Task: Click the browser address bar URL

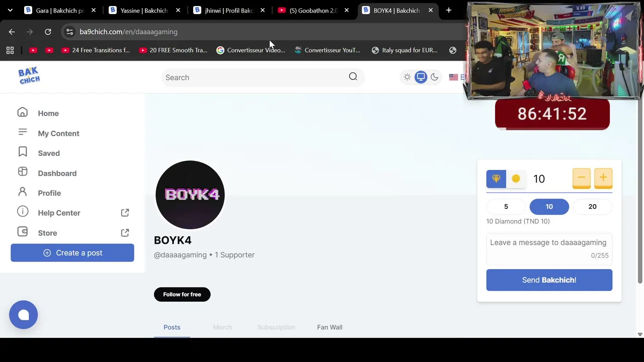Action: (x=128, y=32)
